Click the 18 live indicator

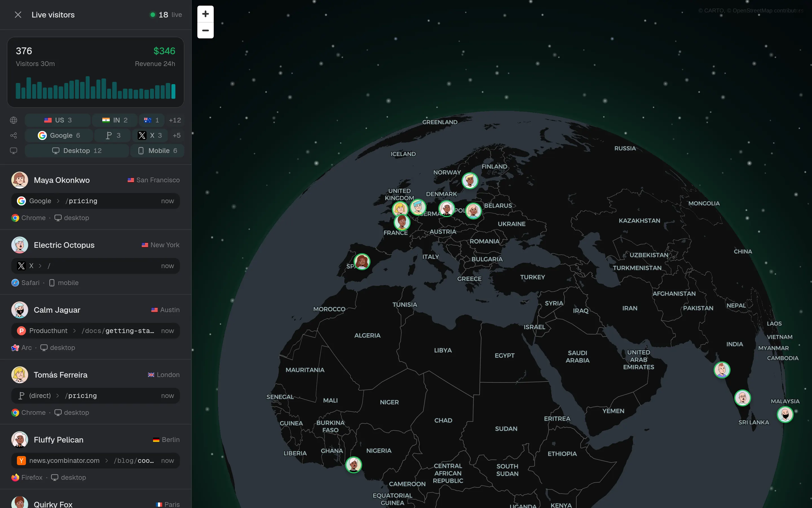pos(166,15)
